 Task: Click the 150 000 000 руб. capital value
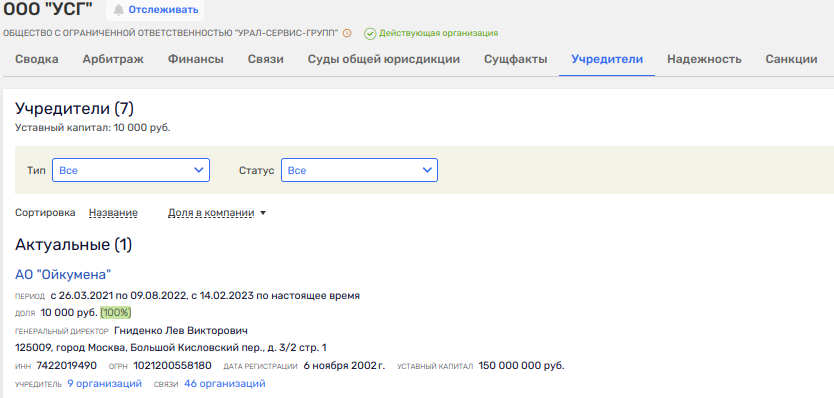pyautogui.click(x=521, y=366)
